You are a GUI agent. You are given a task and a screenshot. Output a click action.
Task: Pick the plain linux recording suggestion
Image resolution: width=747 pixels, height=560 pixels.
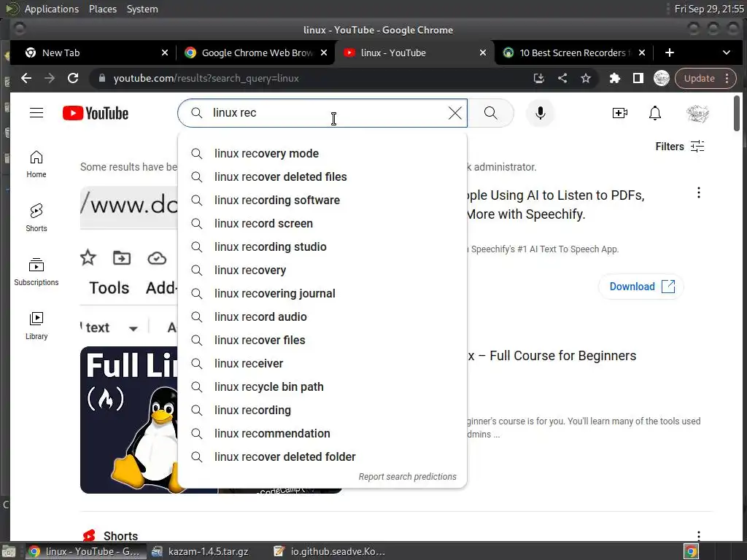tap(322, 410)
